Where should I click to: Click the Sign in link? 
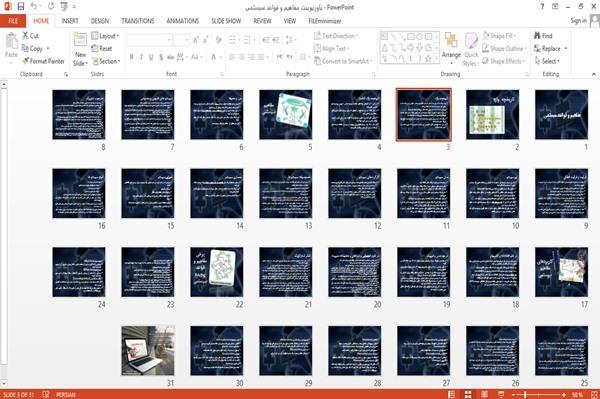[578, 21]
